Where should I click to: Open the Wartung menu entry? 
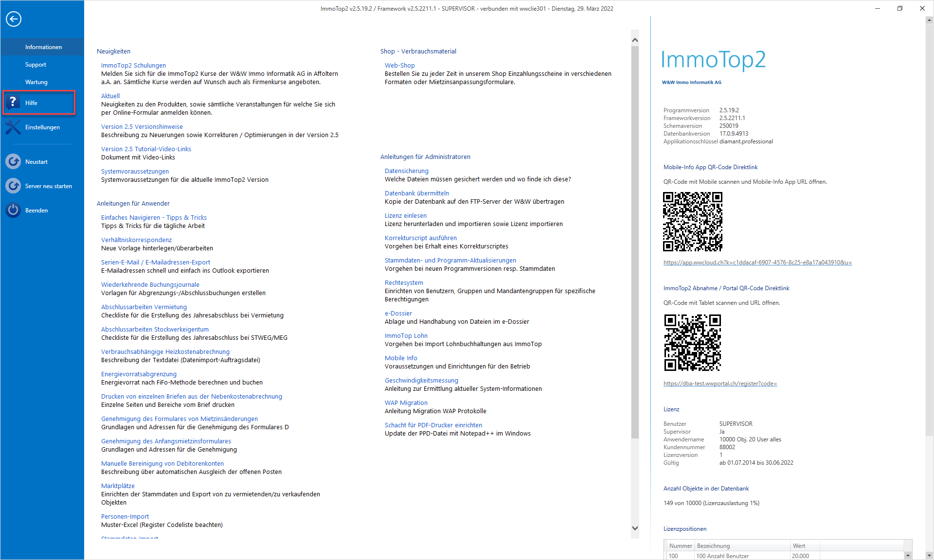(36, 82)
